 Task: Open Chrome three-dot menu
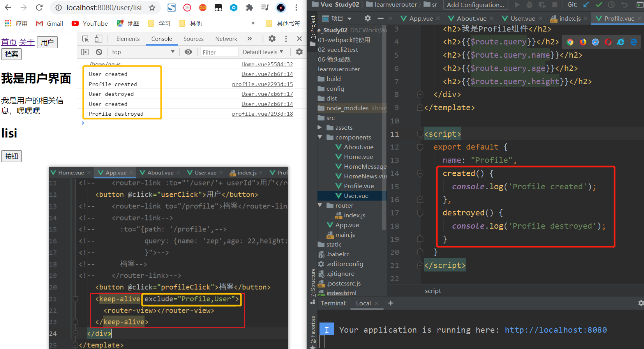click(x=296, y=7)
